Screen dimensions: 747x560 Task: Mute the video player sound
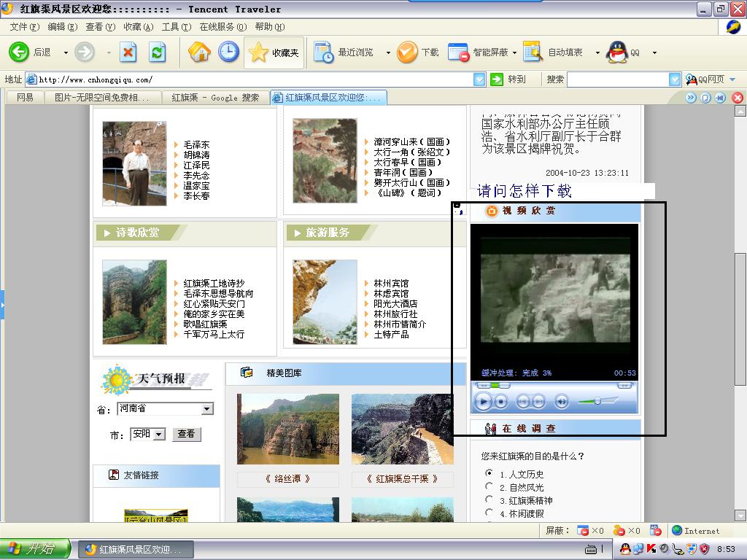[x=561, y=401]
